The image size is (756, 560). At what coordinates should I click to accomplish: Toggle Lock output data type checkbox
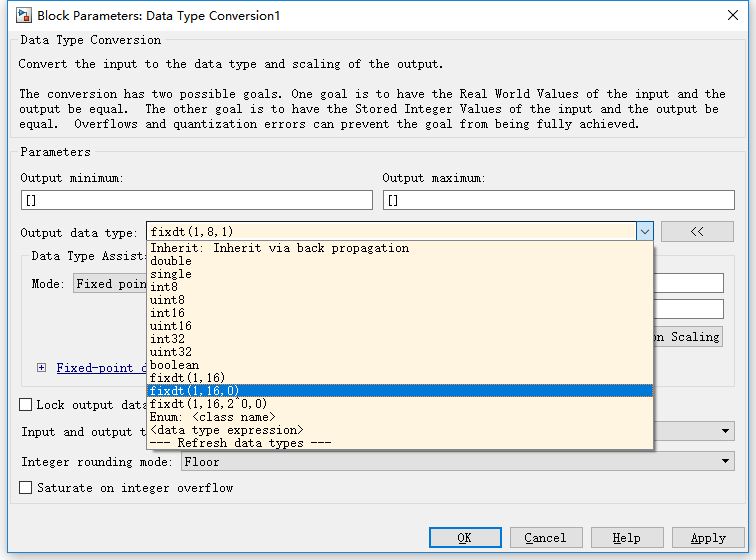pos(26,405)
